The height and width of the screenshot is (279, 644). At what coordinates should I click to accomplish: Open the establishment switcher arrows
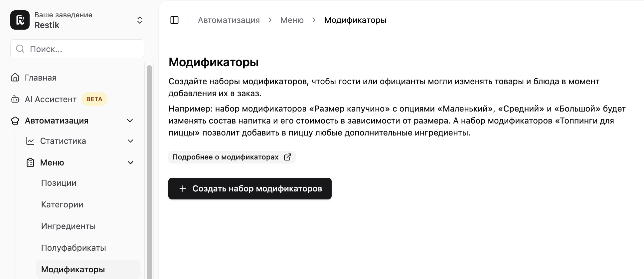[140, 20]
